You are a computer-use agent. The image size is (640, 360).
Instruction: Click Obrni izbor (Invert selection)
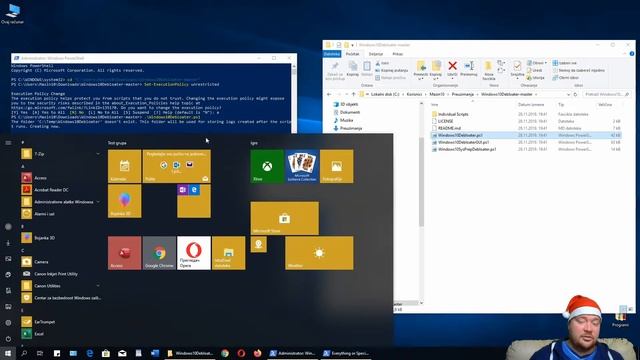coord(565,78)
